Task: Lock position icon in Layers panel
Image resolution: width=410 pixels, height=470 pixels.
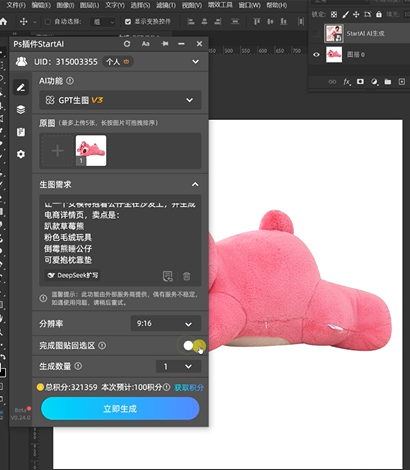Action: click(356, 14)
